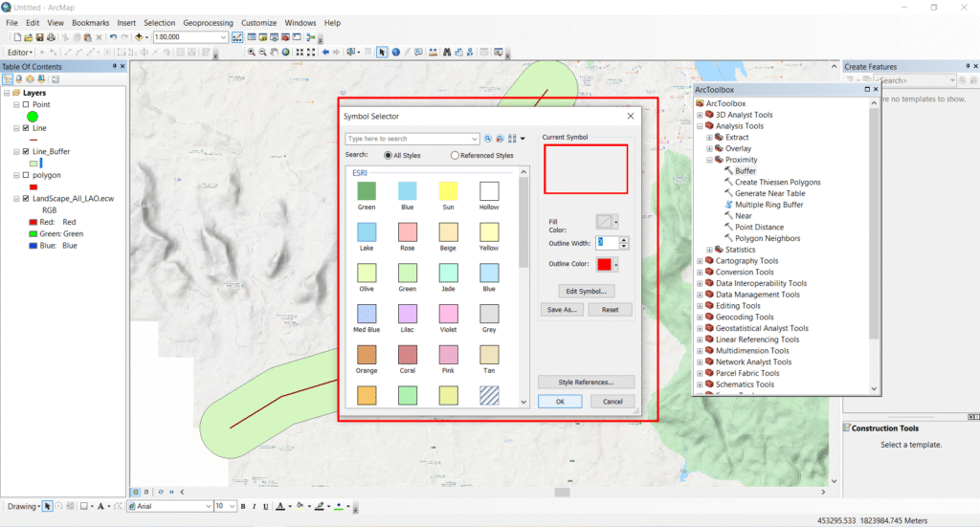Viewport: 980px width, 527px height.
Task: Save the map with the floppy disk icon
Action: tap(39, 37)
